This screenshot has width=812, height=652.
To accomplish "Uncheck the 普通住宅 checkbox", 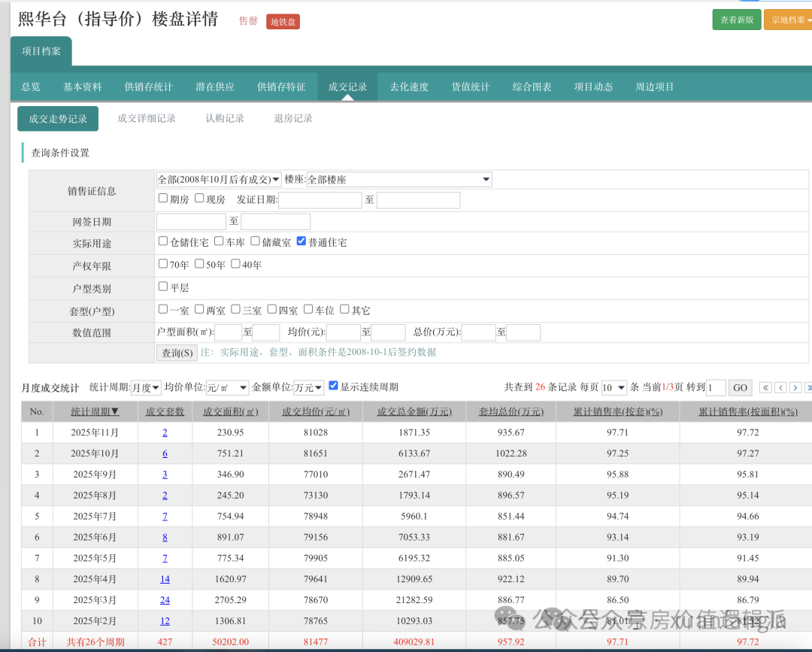I will (301, 241).
